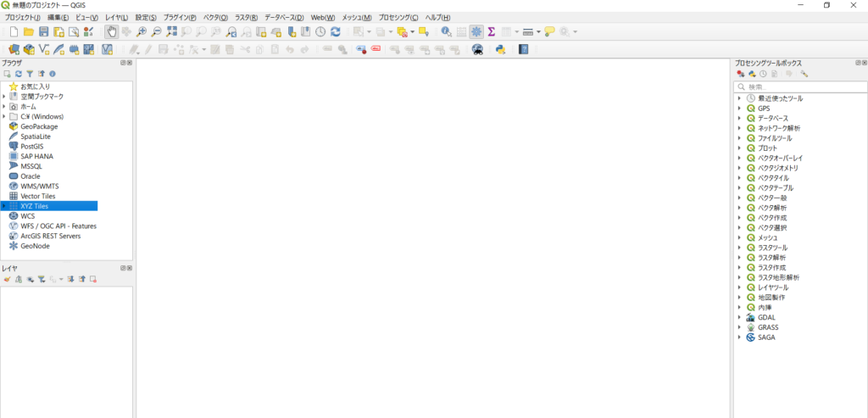
Task: Select the Identify Features tool
Action: coord(446,32)
